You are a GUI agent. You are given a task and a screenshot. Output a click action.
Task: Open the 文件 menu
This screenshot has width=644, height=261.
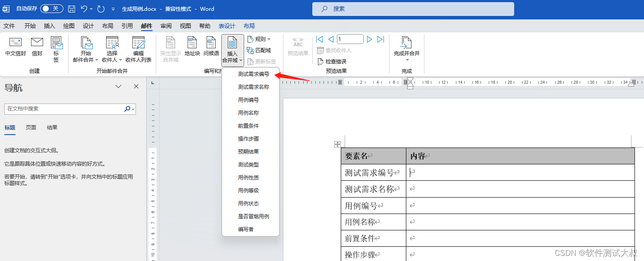click(9, 26)
